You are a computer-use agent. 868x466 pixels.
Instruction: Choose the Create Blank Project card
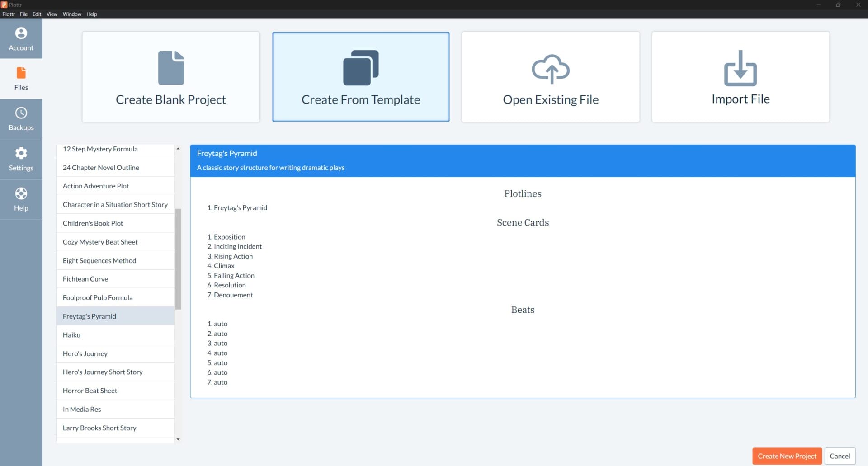171,77
